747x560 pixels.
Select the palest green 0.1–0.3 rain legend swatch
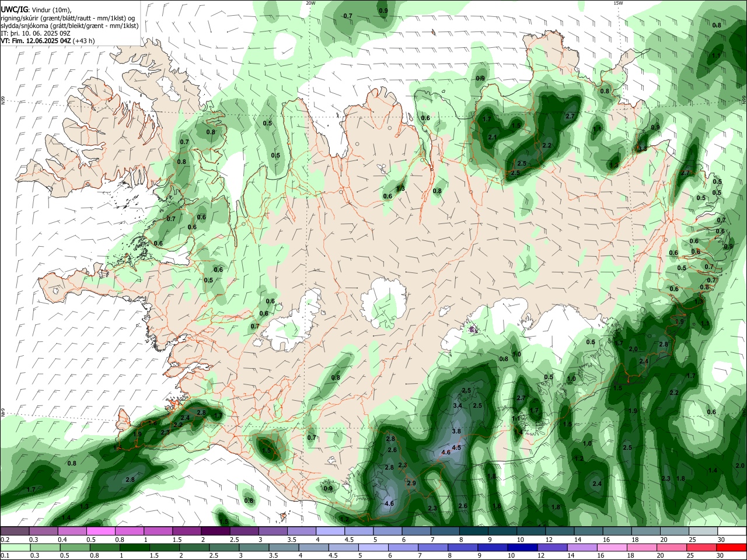point(15,548)
